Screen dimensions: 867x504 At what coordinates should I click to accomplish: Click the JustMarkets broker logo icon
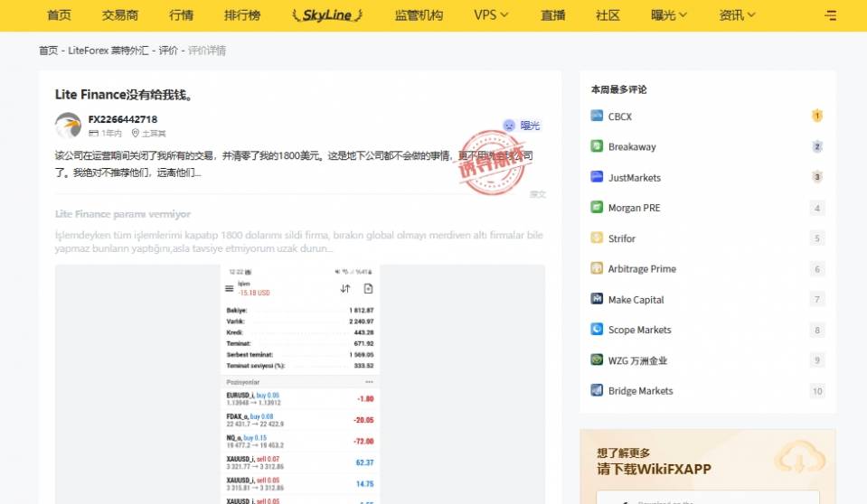(597, 176)
